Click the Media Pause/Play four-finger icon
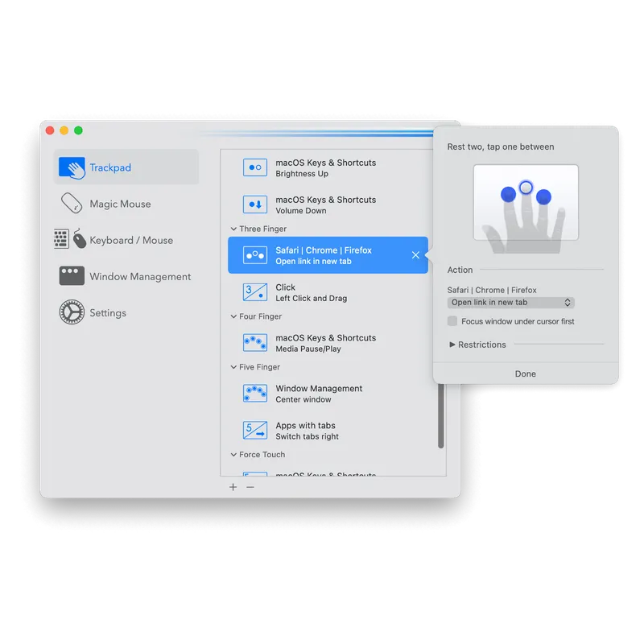Screen dimensions: 644x644 pos(255,343)
